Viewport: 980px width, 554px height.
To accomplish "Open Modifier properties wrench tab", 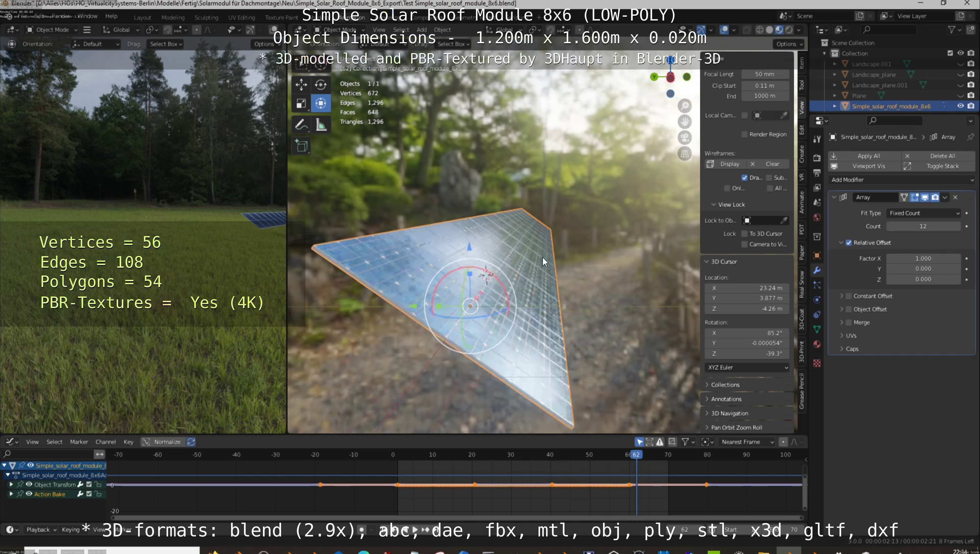I will [817, 270].
